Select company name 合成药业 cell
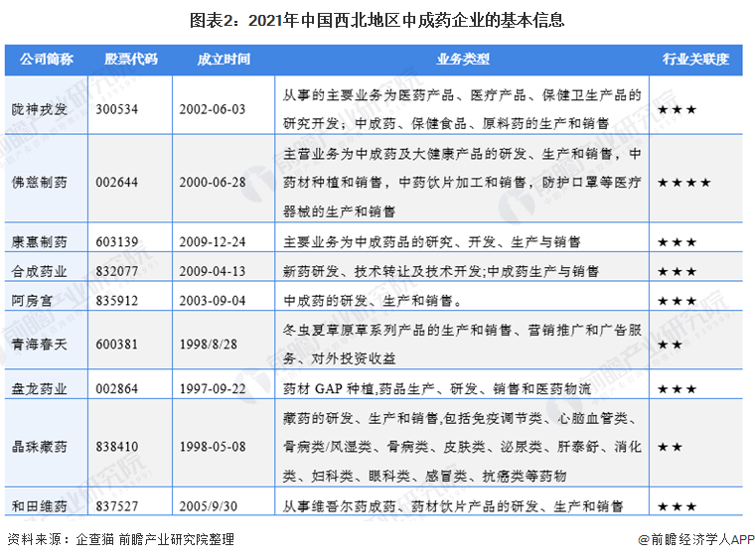755x560 pixels. click(39, 270)
